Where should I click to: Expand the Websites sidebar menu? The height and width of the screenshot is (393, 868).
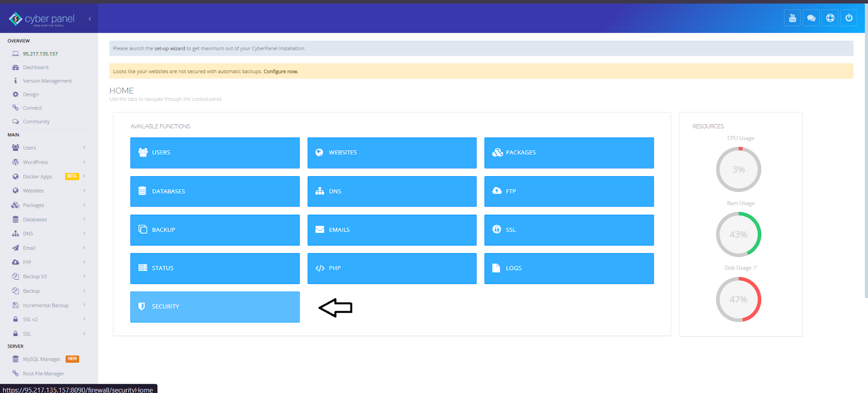(x=49, y=191)
